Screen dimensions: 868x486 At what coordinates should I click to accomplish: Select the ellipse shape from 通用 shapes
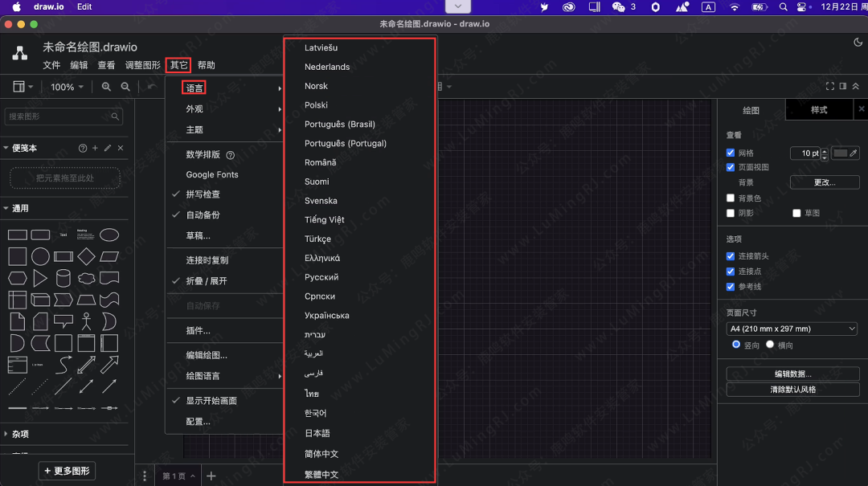110,235
